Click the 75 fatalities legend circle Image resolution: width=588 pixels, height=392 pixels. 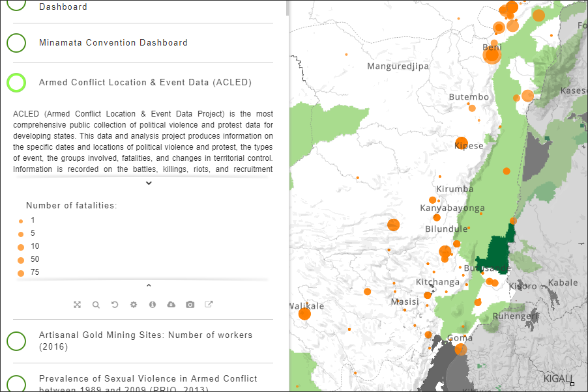(x=21, y=273)
